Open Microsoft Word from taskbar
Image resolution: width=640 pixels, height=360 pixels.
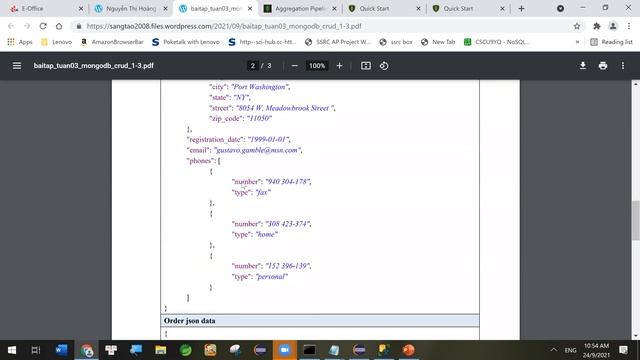(x=62, y=350)
